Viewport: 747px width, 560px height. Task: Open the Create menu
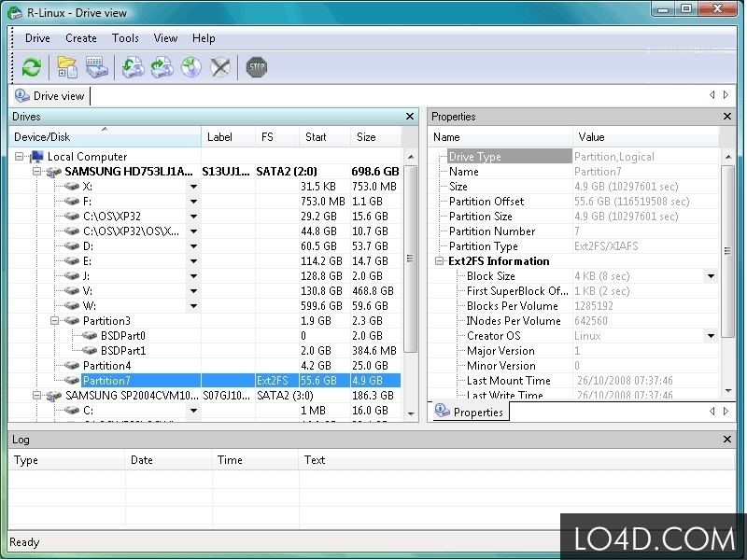(81, 38)
